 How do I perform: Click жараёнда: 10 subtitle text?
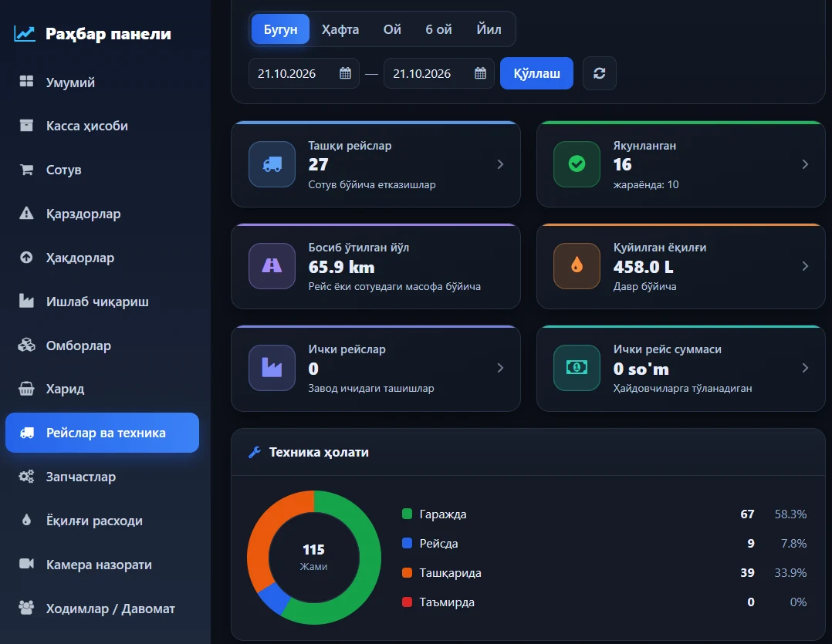tap(646, 184)
